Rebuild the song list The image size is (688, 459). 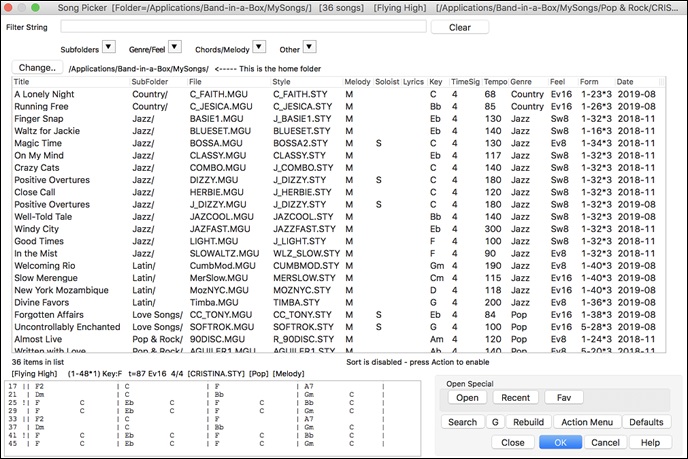(528, 422)
